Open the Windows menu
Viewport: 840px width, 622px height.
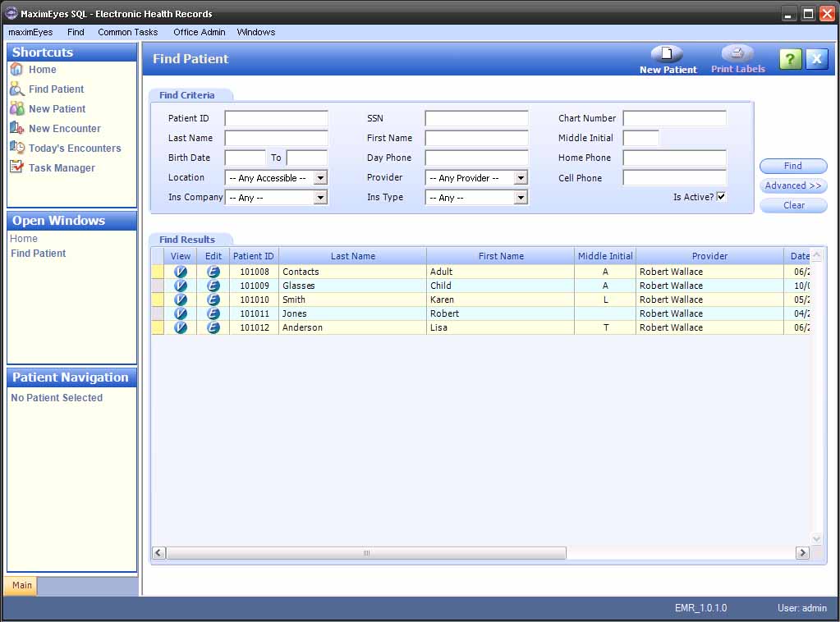(256, 32)
